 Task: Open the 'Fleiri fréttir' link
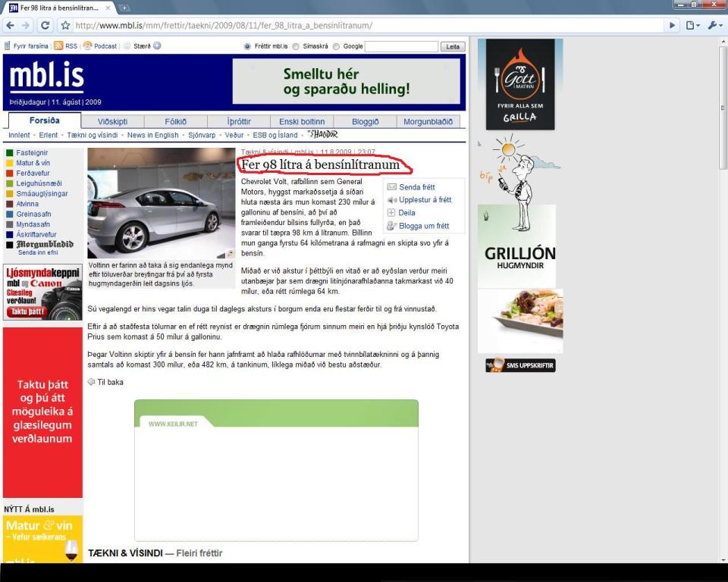[x=199, y=553]
